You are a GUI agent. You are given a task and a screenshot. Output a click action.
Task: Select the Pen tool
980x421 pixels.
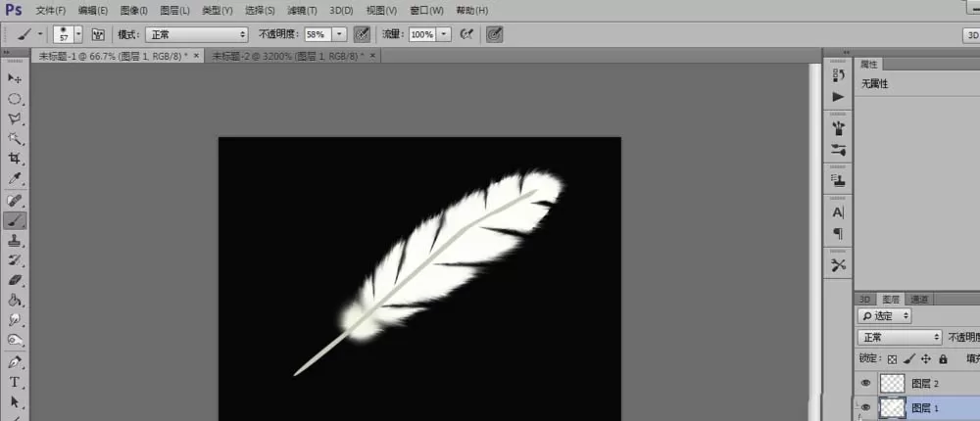(15, 362)
